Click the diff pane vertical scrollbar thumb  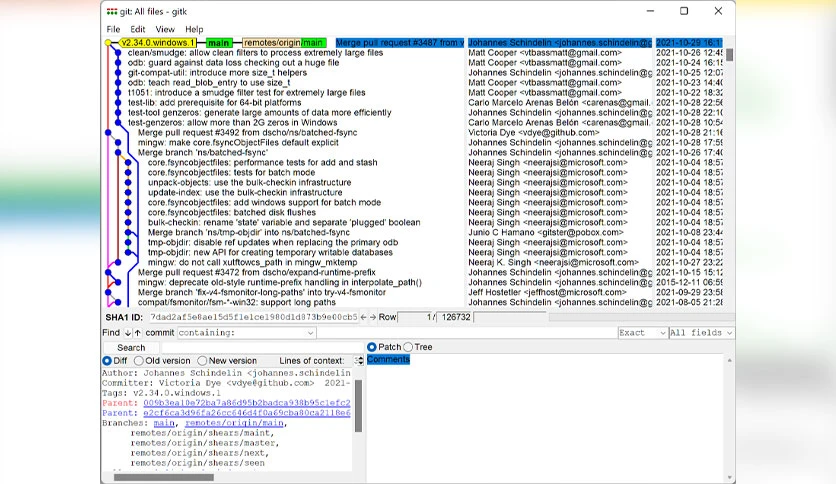pos(358,406)
